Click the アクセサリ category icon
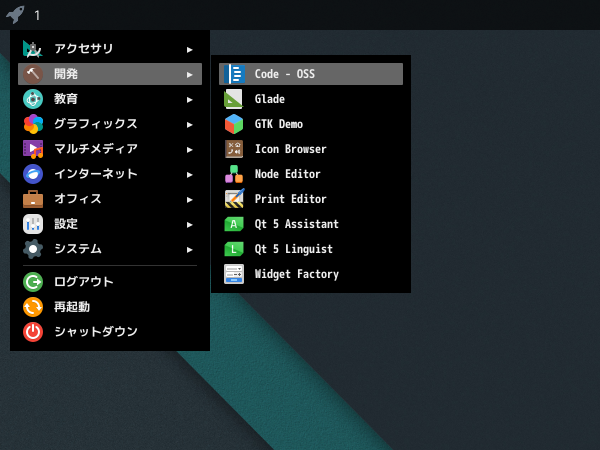Screen dimensions: 600x450 click(x=33, y=49)
